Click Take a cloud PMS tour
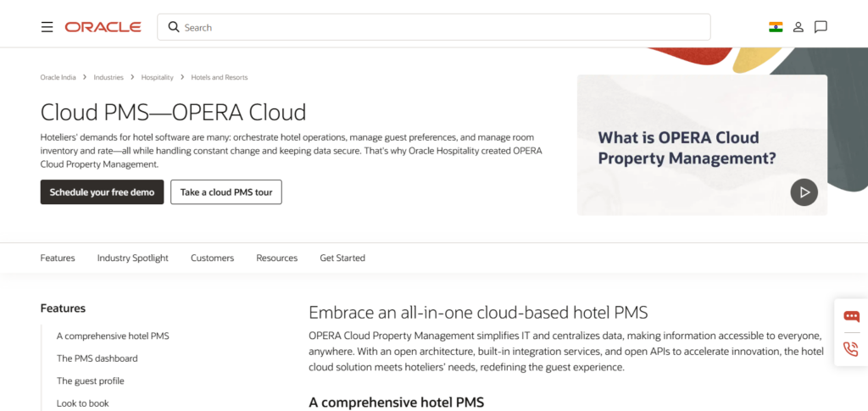 tap(225, 192)
